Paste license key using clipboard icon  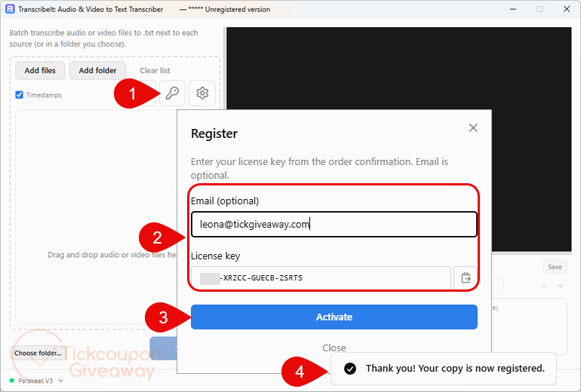[x=466, y=277]
